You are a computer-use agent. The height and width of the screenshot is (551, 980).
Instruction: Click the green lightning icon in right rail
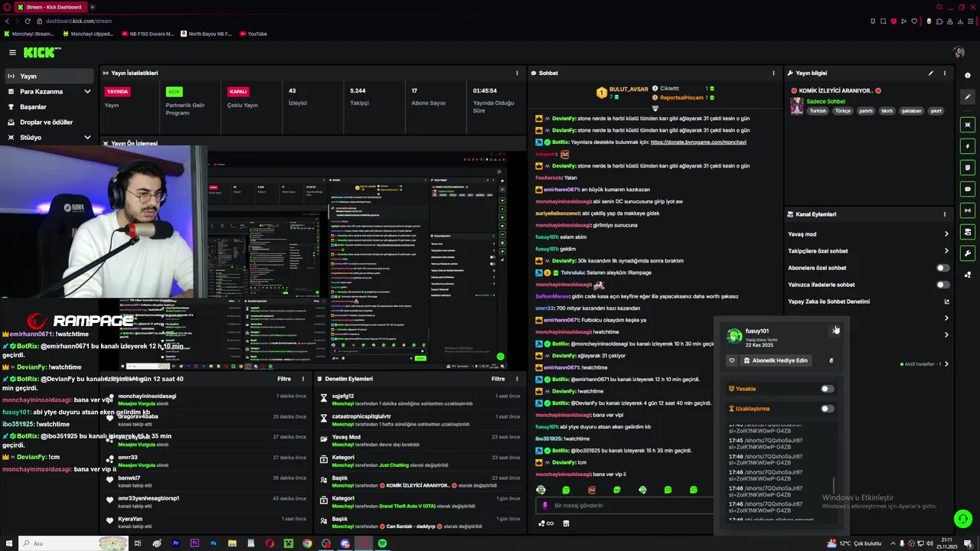point(968,145)
